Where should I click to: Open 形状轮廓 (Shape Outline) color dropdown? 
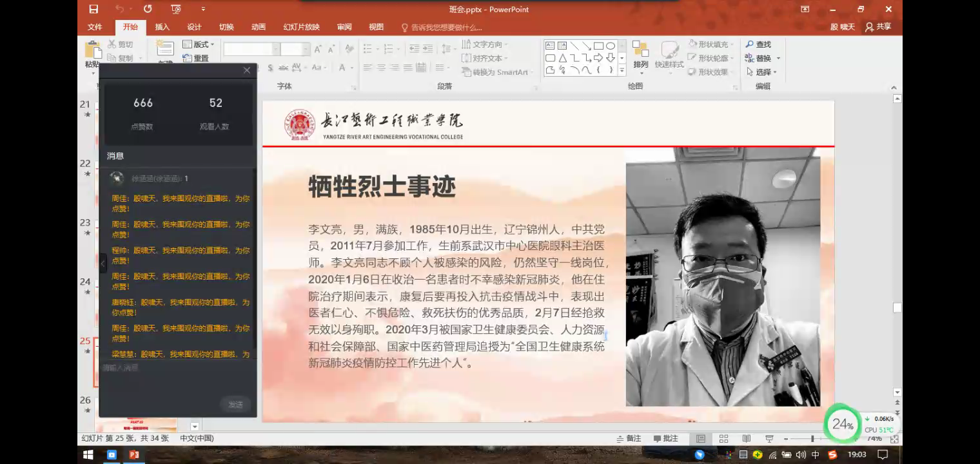(x=711, y=58)
